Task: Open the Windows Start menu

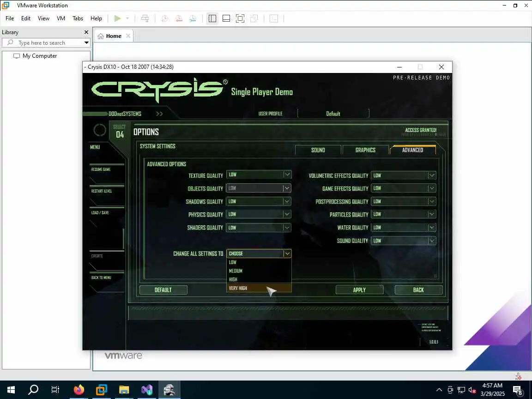Action: tap(11, 389)
